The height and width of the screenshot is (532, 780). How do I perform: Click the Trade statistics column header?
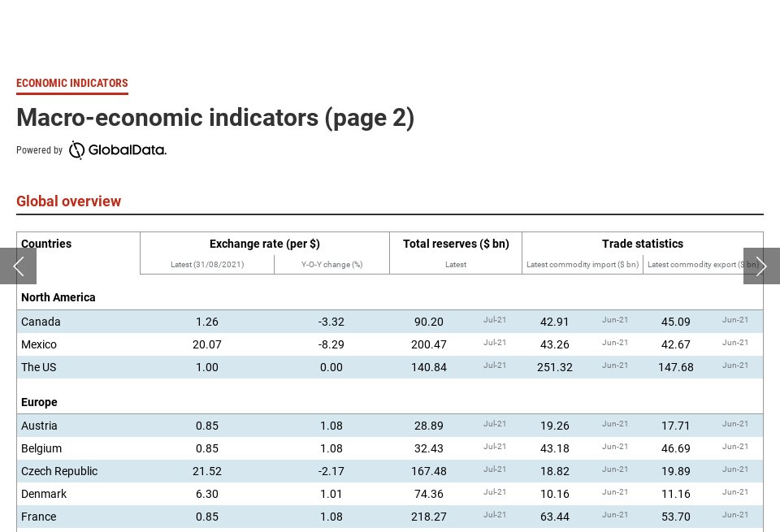coord(643,244)
